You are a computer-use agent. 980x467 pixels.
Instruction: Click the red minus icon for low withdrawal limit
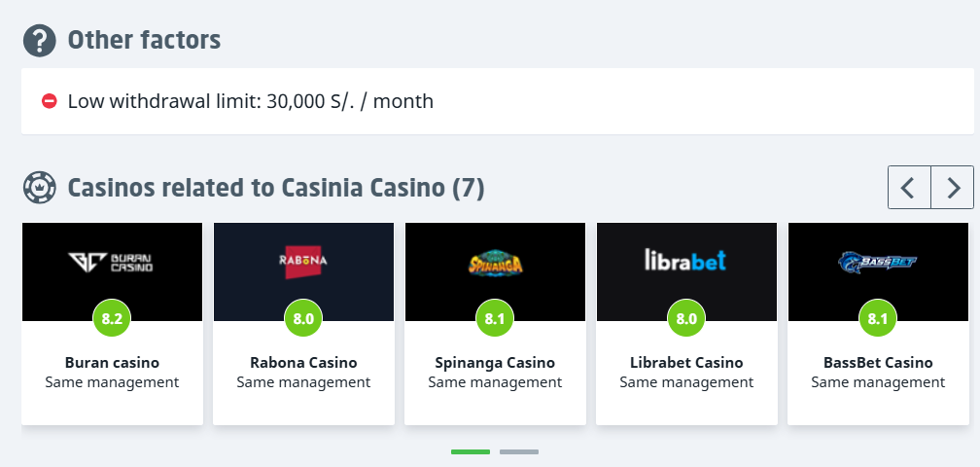point(50,100)
